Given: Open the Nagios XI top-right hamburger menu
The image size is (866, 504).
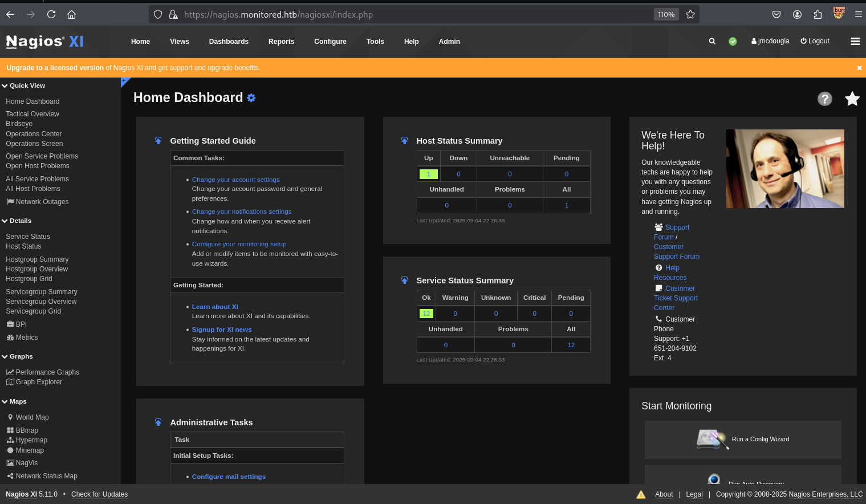Looking at the screenshot, I should click(x=855, y=41).
